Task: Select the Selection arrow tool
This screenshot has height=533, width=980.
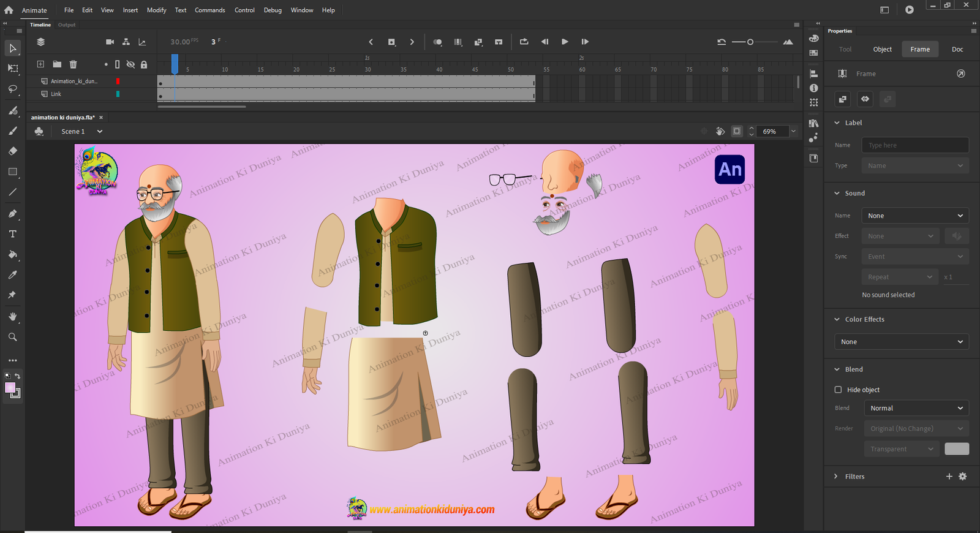Action: (x=12, y=48)
